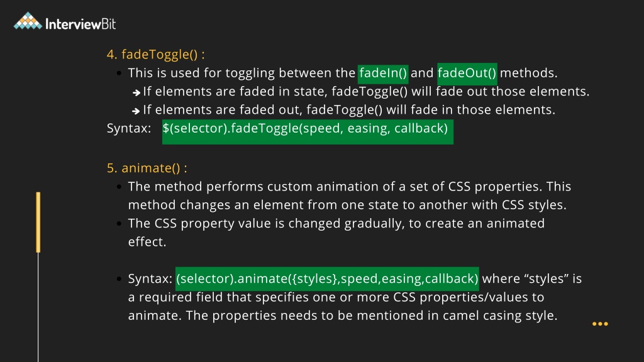Click the arrow icon before 'faded in state'
Viewport: 644px width, 362px height.
coord(136,93)
